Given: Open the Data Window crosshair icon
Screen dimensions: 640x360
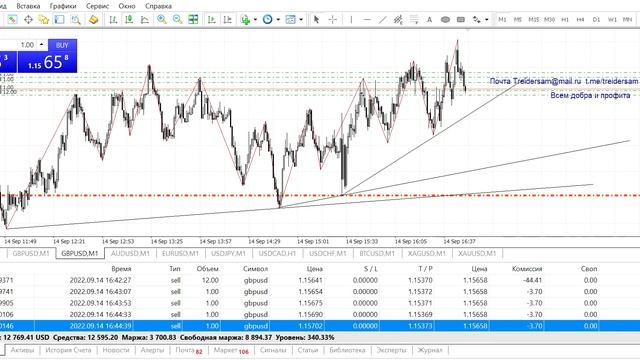Looking at the screenshot, I should (28, 19).
